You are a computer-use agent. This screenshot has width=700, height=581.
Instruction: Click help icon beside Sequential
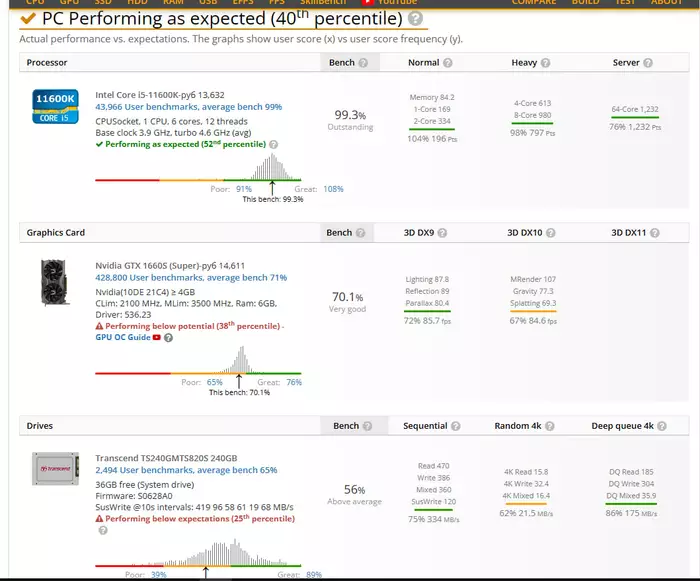pos(456,426)
